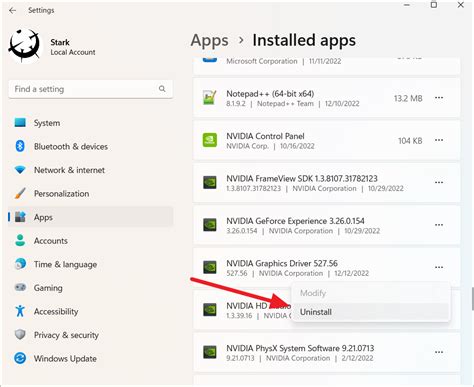
Task: Click the 104 KB size value
Action: [410, 141]
